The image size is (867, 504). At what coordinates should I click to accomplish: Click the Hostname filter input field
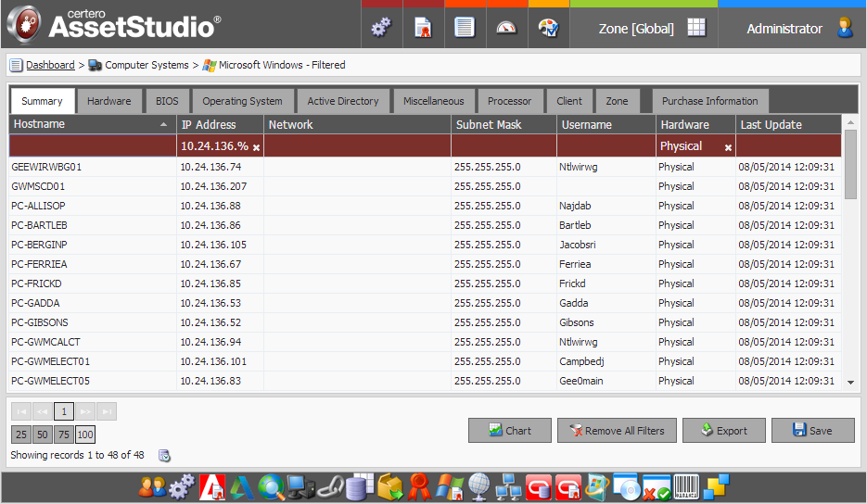[93, 145]
